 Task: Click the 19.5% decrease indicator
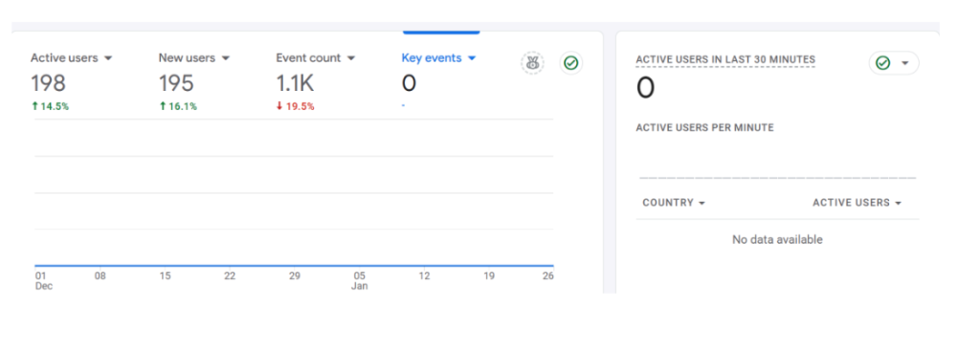tap(295, 107)
